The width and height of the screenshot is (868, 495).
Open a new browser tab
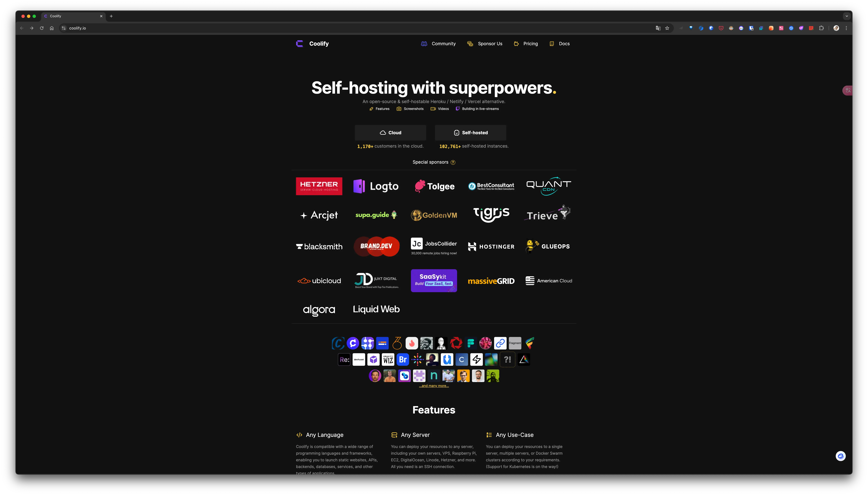111,16
